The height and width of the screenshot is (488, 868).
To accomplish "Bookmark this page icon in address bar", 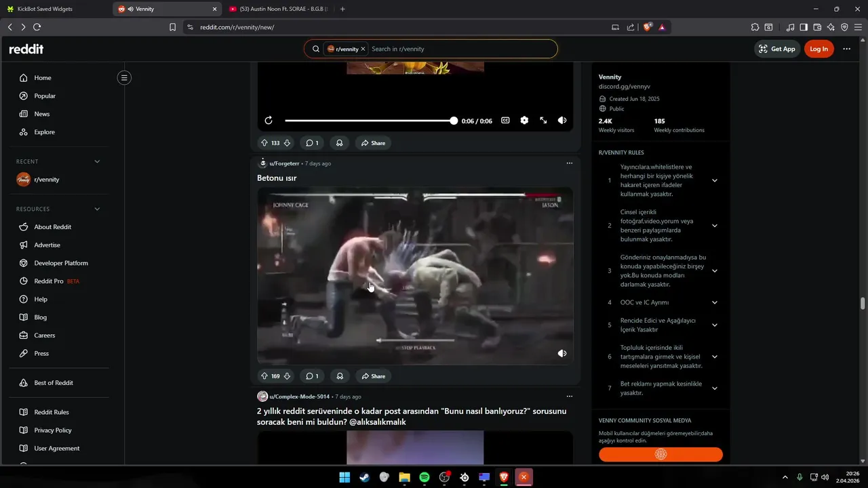I will [172, 27].
